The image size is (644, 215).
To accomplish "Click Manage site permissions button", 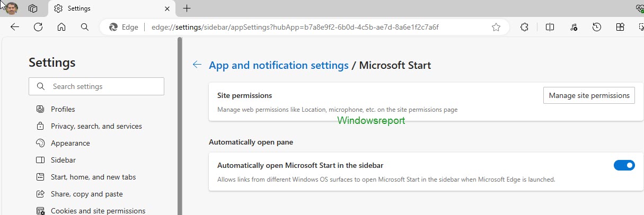I will pos(589,95).
